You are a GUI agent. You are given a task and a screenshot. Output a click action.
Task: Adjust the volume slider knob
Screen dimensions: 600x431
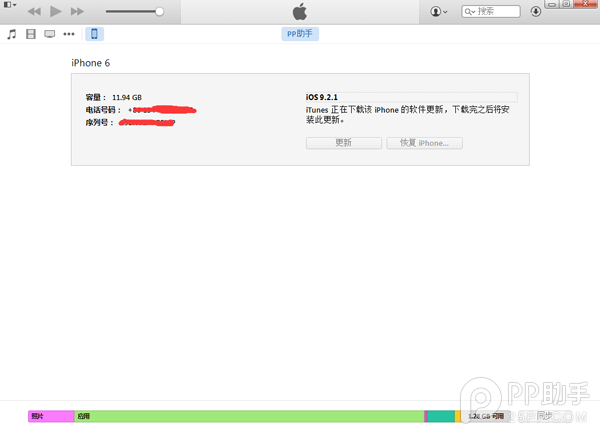[160, 11]
